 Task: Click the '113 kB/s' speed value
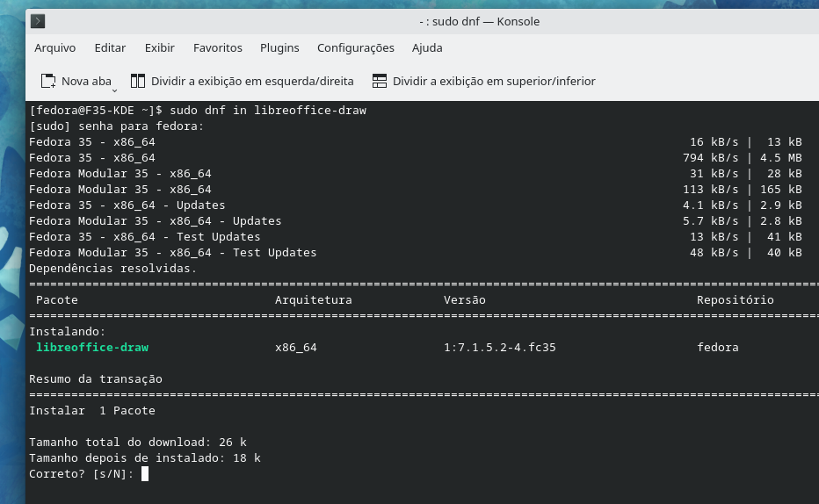pyautogui.click(x=710, y=190)
